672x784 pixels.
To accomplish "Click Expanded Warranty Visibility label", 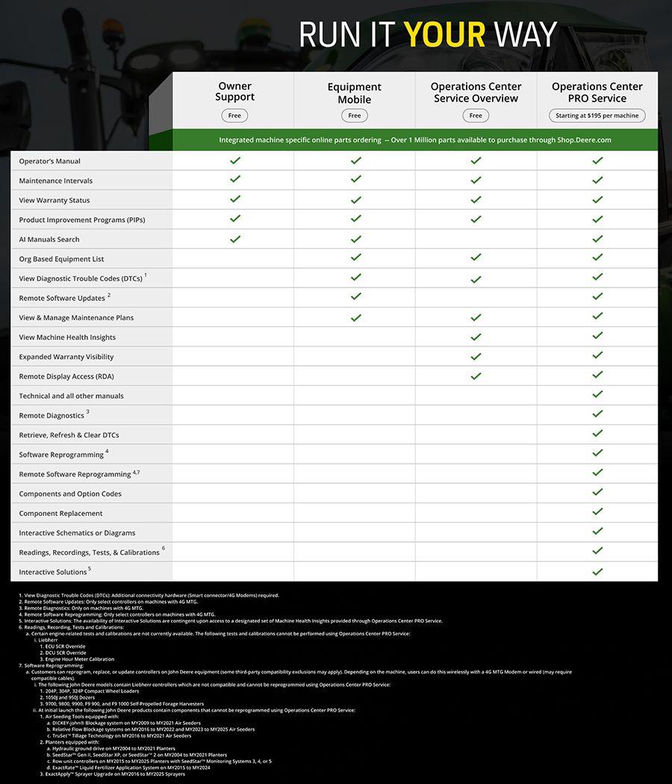I will pyautogui.click(x=66, y=356).
